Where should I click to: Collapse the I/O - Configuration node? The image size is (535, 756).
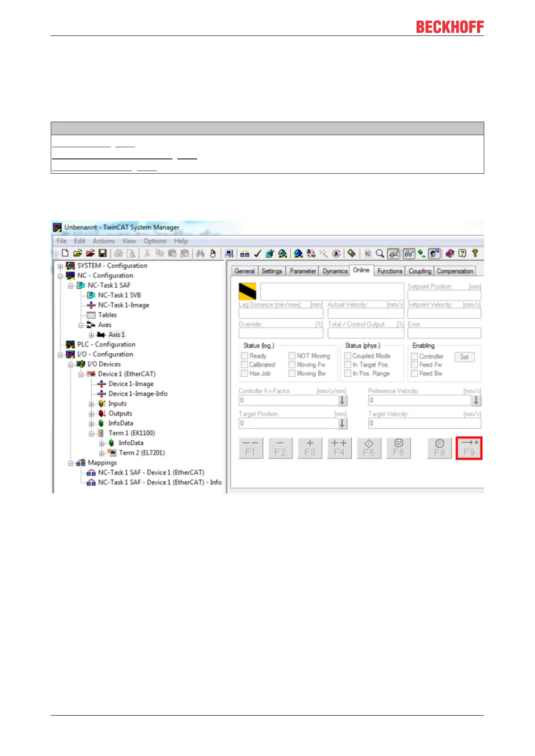tap(60, 355)
